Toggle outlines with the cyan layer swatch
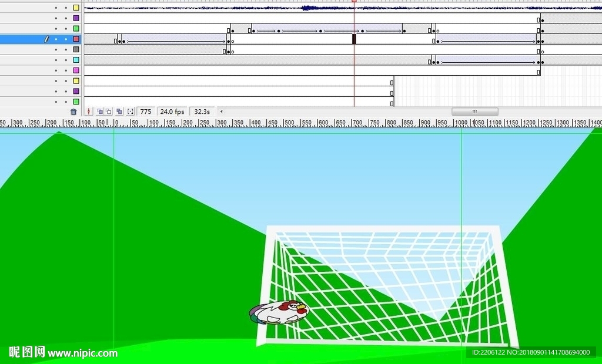 tap(76, 60)
